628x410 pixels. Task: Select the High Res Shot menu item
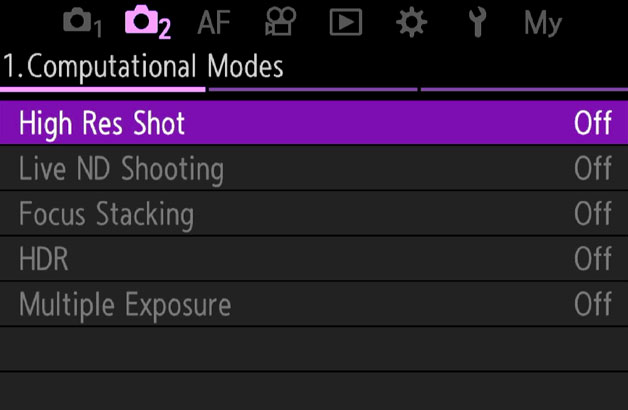pos(102,123)
